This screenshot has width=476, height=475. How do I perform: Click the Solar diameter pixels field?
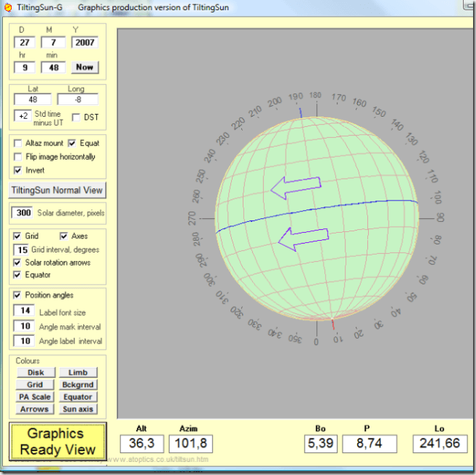24,212
